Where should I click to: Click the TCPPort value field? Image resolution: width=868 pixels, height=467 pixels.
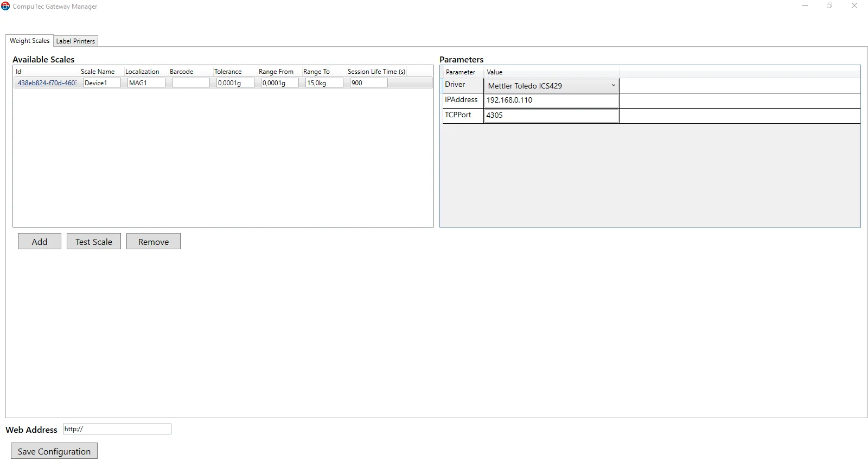551,116
